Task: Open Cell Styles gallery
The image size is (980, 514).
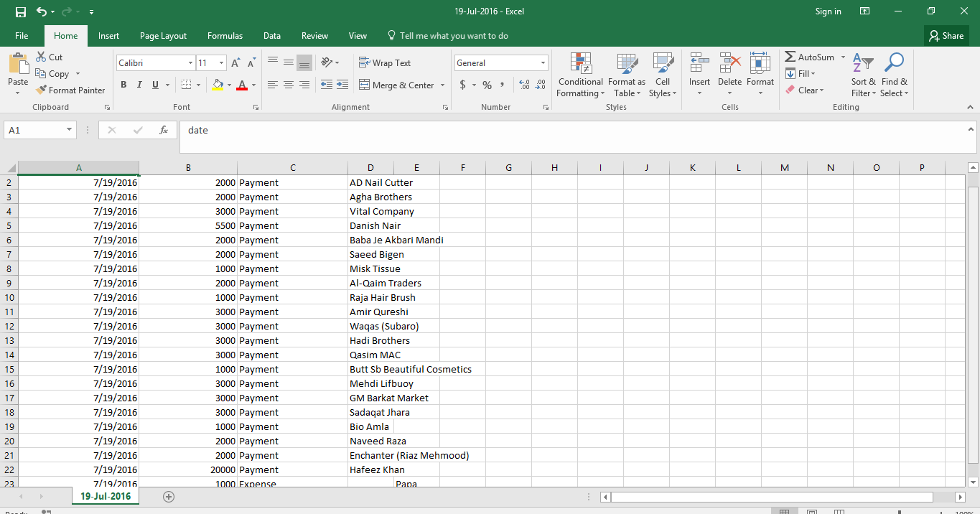Action: tap(663, 75)
